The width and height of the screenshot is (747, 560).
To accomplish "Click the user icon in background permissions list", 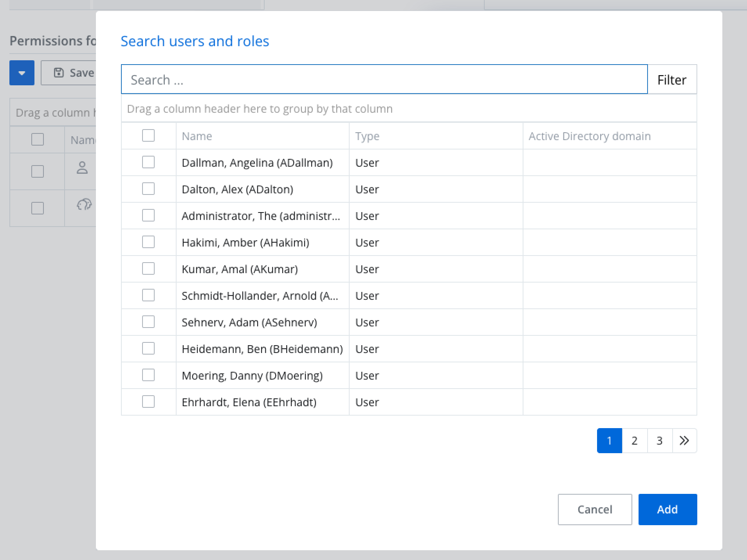I will click(82, 168).
